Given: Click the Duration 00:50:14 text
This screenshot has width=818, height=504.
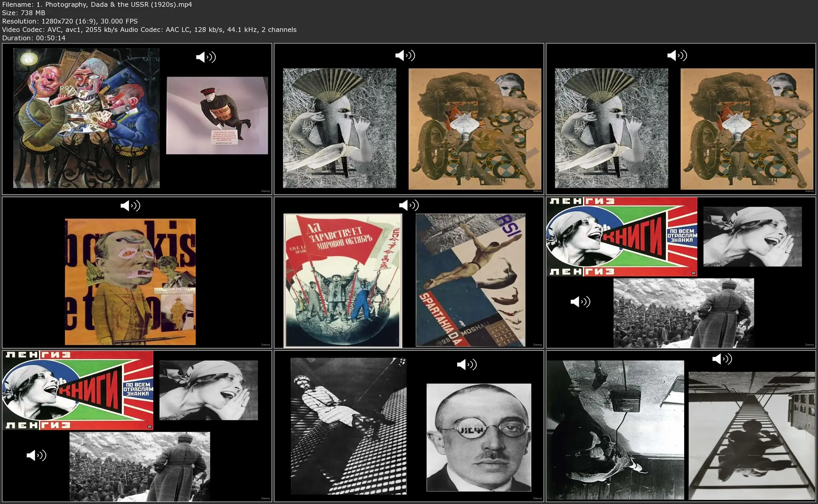Looking at the screenshot, I should coord(34,38).
